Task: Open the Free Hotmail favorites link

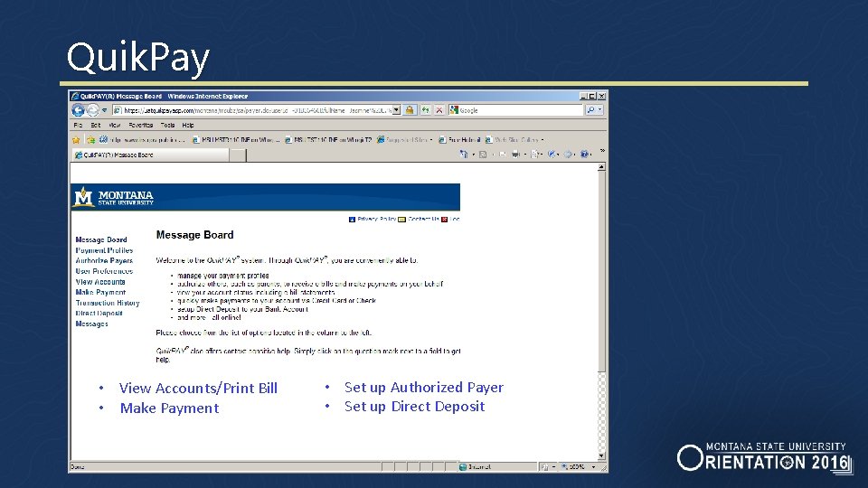Action: pyautogui.click(x=459, y=140)
